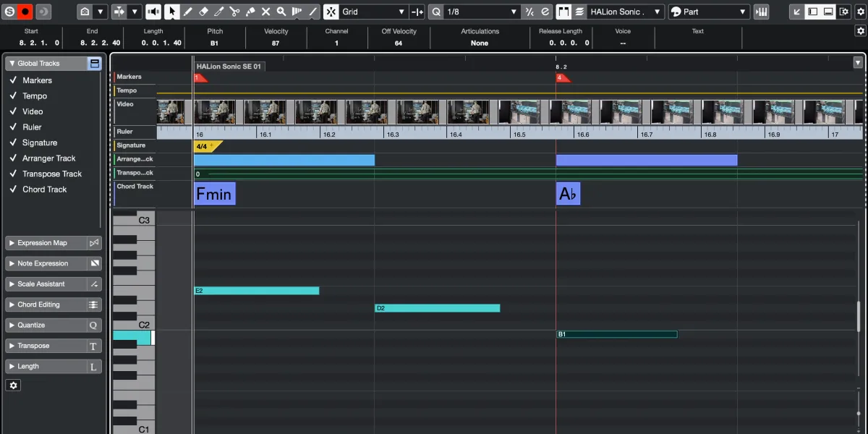Toggle Acoustic Feedback speaker icon
Screen dimensions: 868x434
[153, 12]
